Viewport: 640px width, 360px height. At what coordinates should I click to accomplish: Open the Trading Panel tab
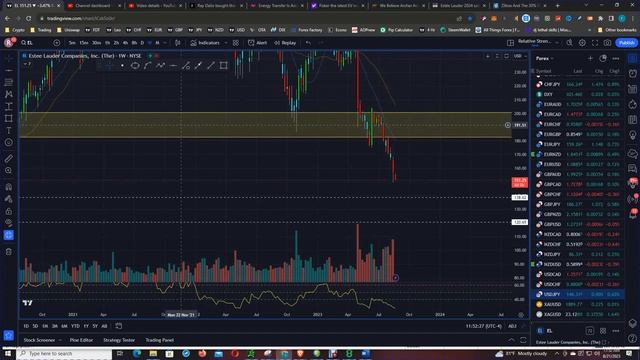pyautogui.click(x=160, y=340)
